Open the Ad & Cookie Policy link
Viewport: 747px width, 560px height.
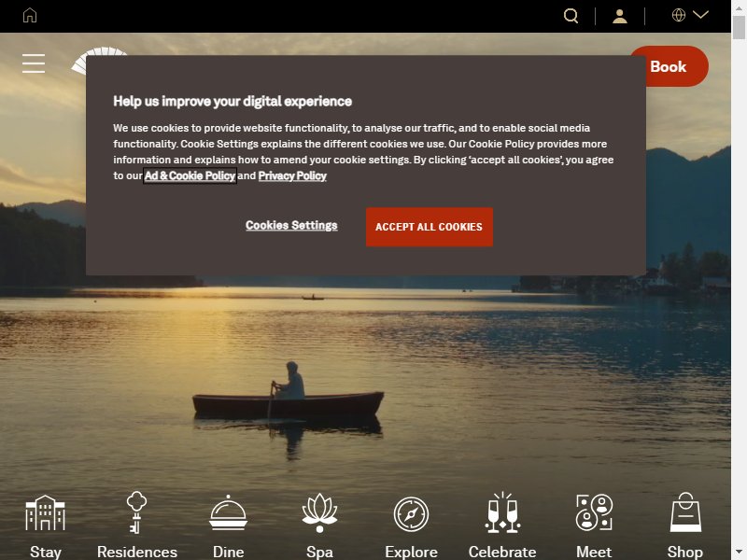190,175
